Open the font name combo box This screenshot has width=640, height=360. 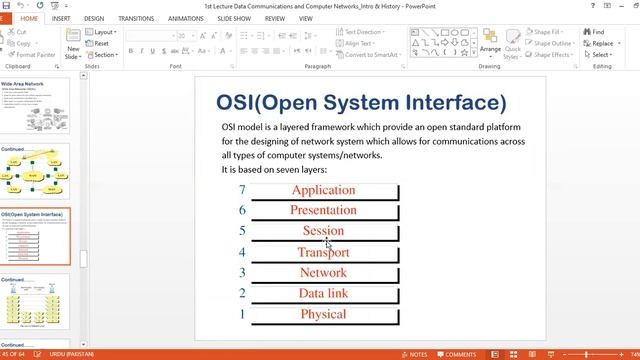coord(151,36)
